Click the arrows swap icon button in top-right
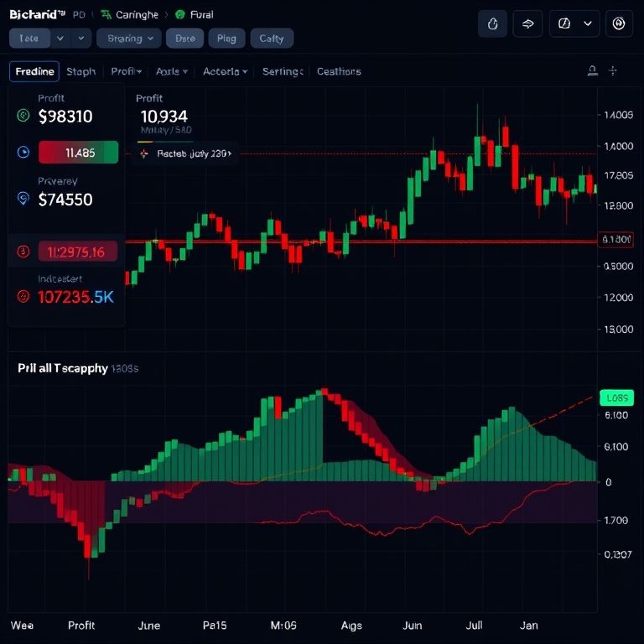This screenshot has height=644, width=644. point(527,23)
